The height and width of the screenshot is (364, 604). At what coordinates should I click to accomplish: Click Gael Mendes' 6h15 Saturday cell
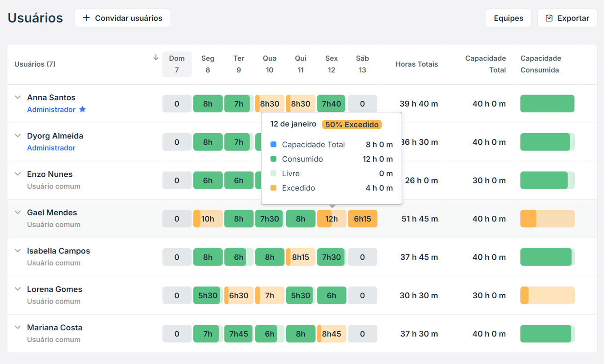click(362, 219)
